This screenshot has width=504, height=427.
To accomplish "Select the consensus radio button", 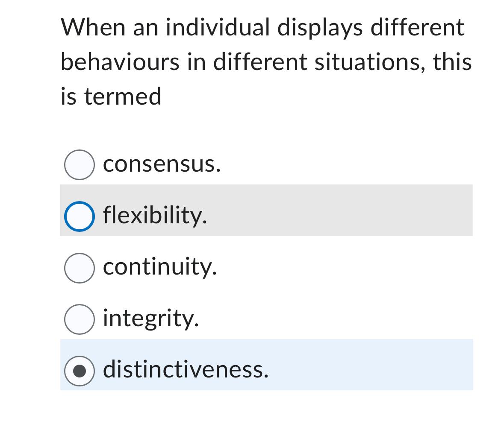I will pos(79,164).
